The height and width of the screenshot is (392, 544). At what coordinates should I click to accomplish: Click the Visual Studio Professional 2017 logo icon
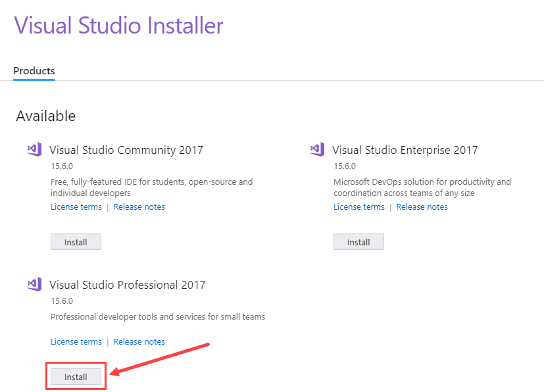34,285
